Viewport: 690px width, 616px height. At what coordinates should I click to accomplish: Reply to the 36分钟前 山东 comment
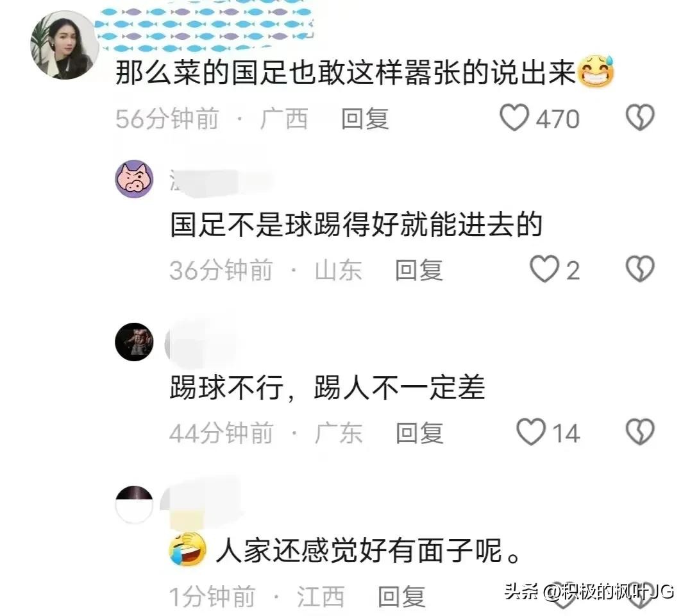(x=419, y=270)
